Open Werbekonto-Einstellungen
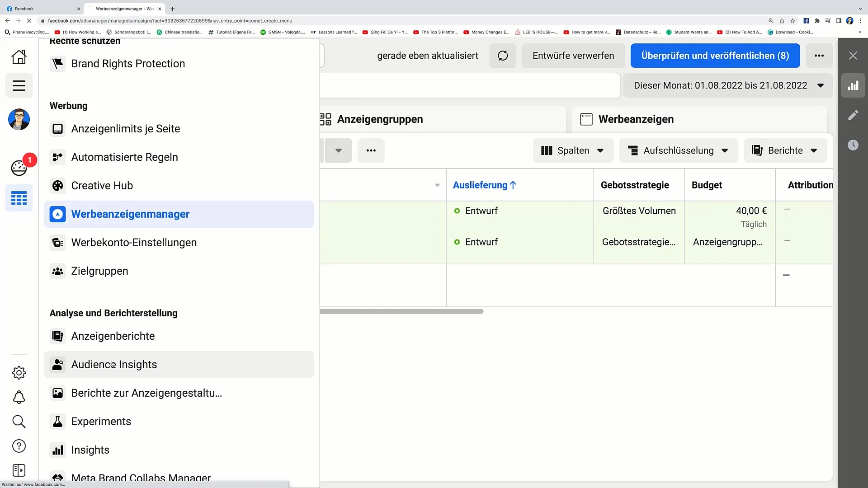Image resolution: width=868 pixels, height=488 pixels. click(x=179, y=243)
